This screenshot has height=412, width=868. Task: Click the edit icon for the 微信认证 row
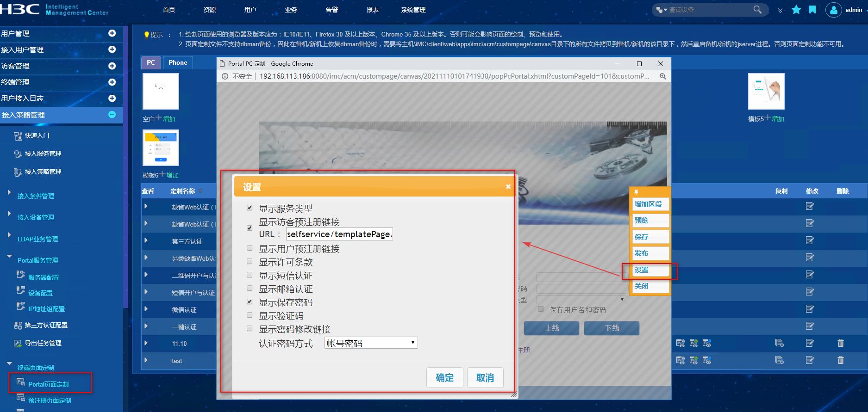[810, 309]
